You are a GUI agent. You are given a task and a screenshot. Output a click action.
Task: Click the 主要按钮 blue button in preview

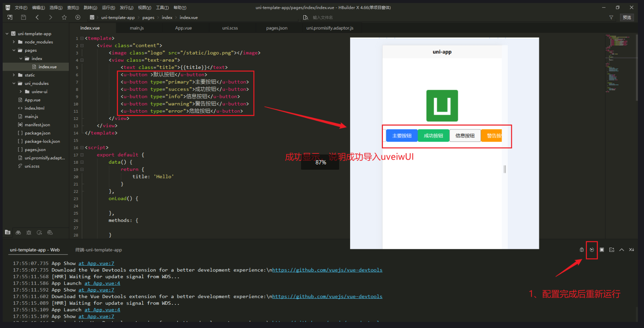coord(402,136)
